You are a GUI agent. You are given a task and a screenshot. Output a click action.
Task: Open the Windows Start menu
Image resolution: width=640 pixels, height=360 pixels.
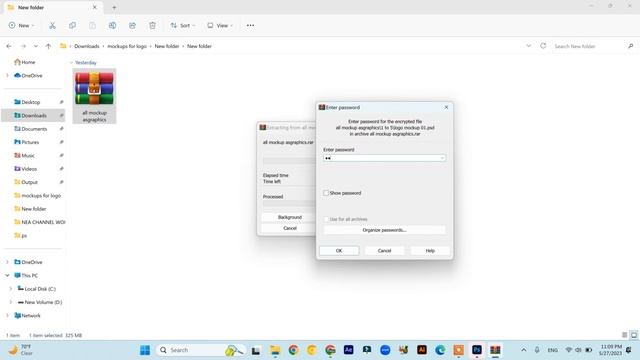click(x=145, y=350)
